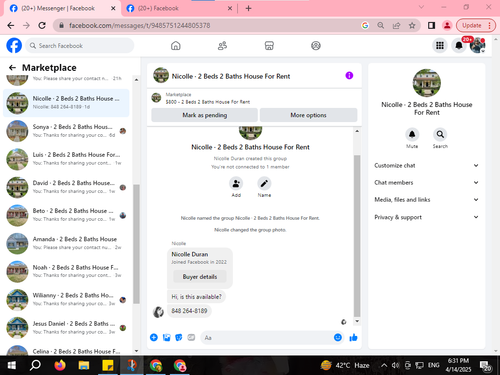This screenshot has width=500, height=375.
Task: Show hidden system tray icons
Action: (384, 365)
